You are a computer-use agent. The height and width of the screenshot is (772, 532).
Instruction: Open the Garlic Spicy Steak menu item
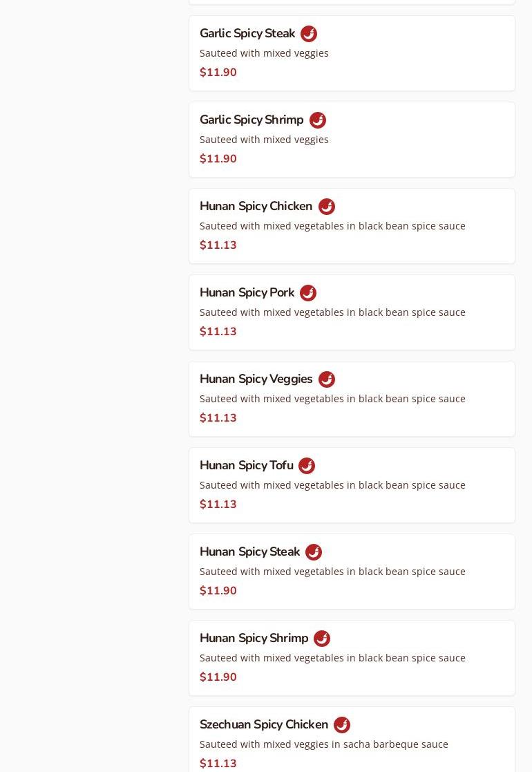(247, 34)
